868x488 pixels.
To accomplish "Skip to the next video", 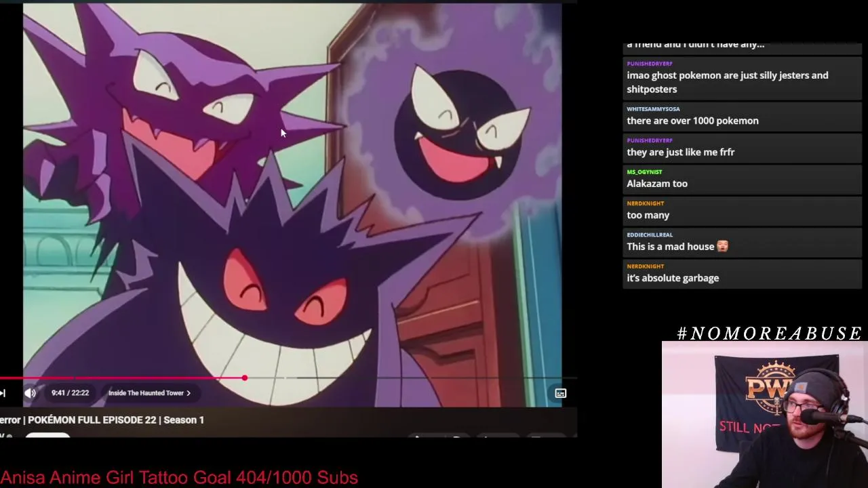I will 3,393.
